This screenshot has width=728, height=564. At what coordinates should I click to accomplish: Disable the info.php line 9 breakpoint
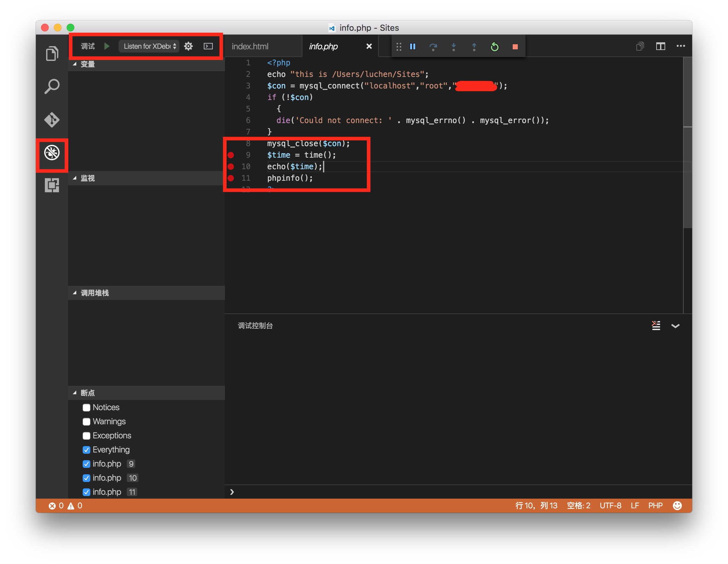click(x=86, y=464)
